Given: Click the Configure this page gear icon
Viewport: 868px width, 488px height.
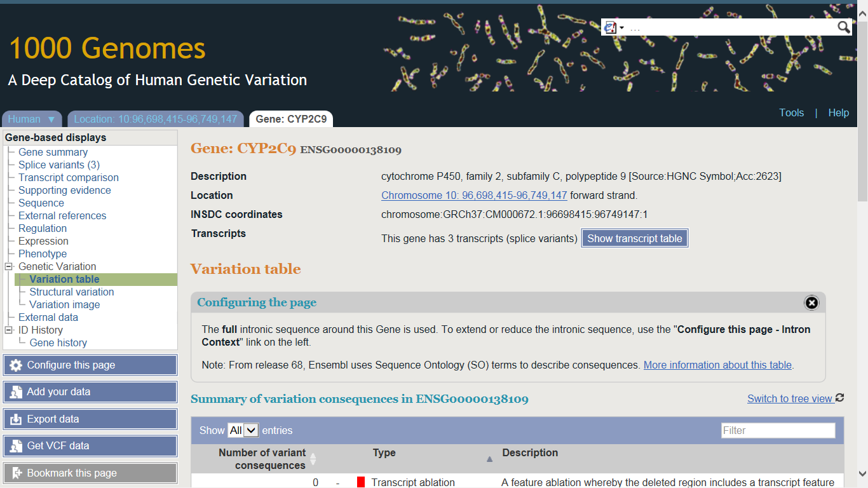Looking at the screenshot, I should click(x=16, y=365).
